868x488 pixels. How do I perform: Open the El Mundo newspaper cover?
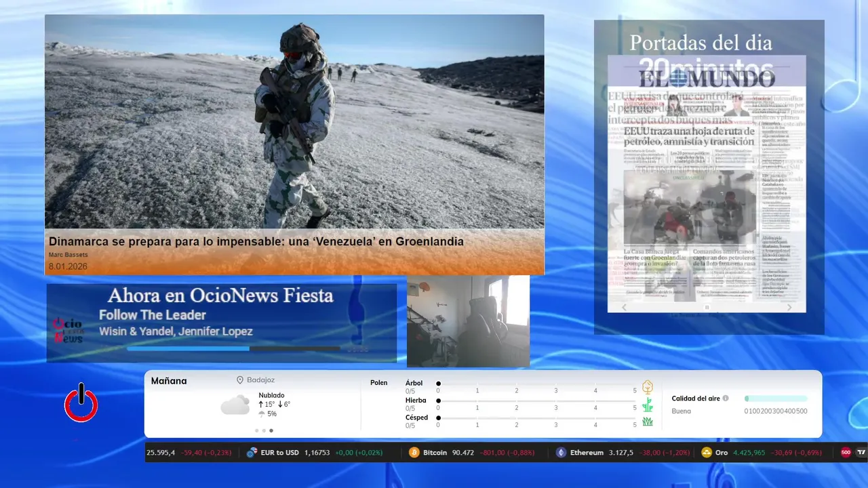pos(707,183)
